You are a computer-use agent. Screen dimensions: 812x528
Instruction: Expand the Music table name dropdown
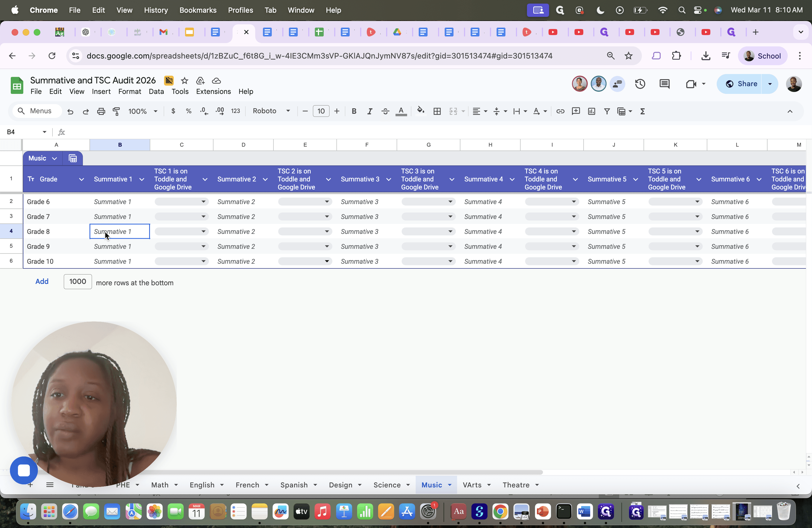point(54,158)
